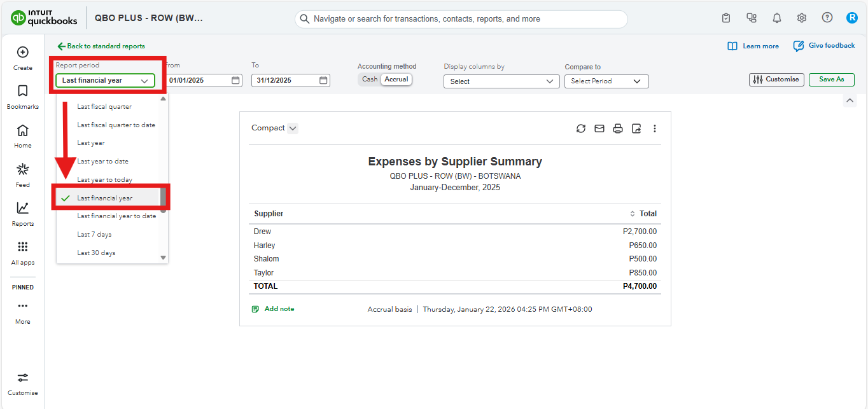Screen dimensions: 868x409
Task: Open the settings gear icon
Action: tap(802, 18)
